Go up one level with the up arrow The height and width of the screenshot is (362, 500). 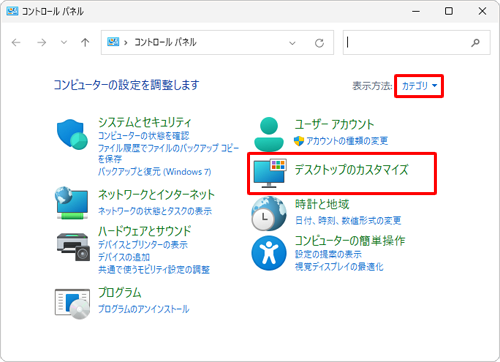click(x=85, y=42)
